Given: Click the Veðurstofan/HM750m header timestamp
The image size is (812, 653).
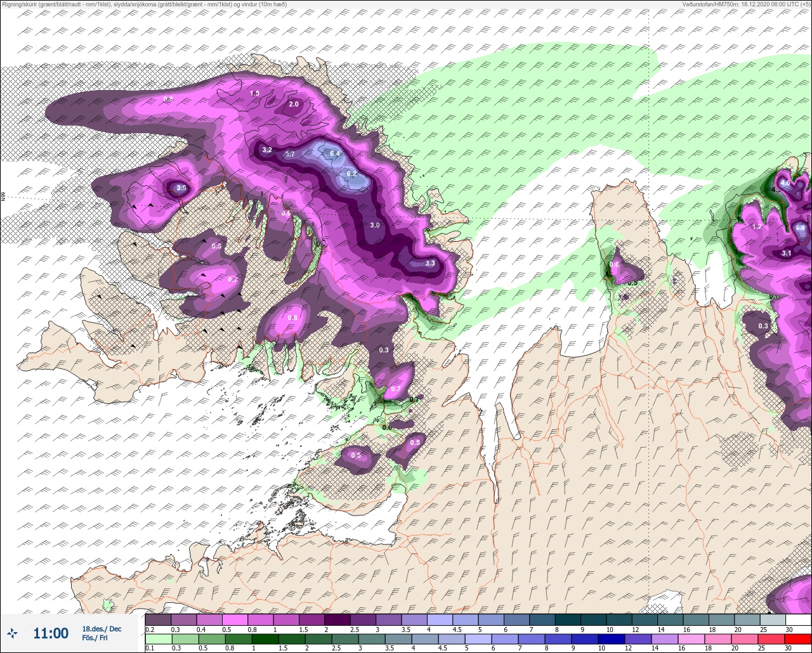Looking at the screenshot, I should pyautogui.click(x=747, y=4).
